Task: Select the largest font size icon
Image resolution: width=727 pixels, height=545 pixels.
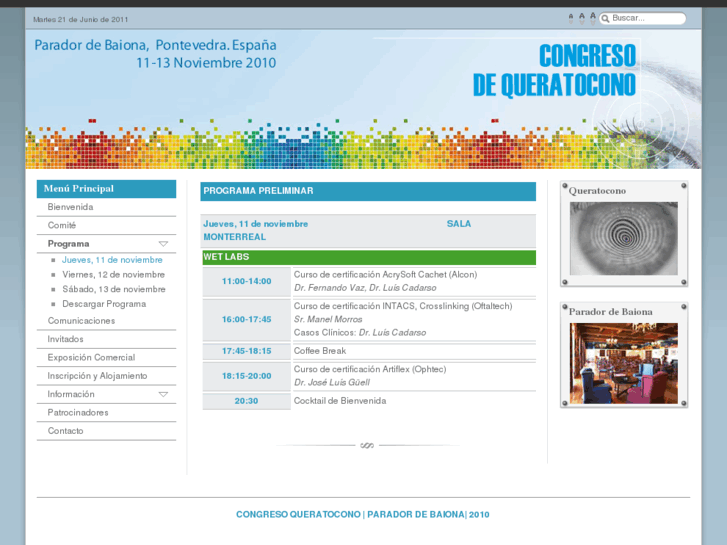Action: pyautogui.click(x=593, y=19)
